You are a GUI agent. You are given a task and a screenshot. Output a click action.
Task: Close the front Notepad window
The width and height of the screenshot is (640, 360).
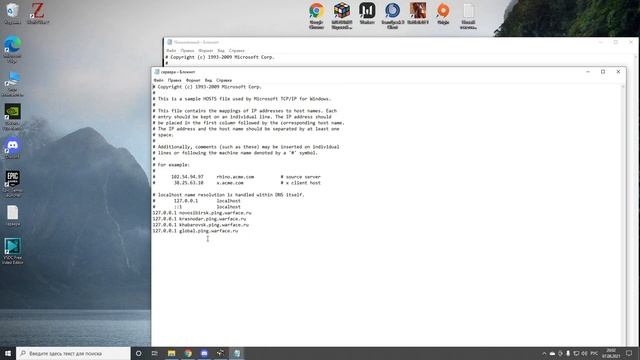tap(618, 72)
